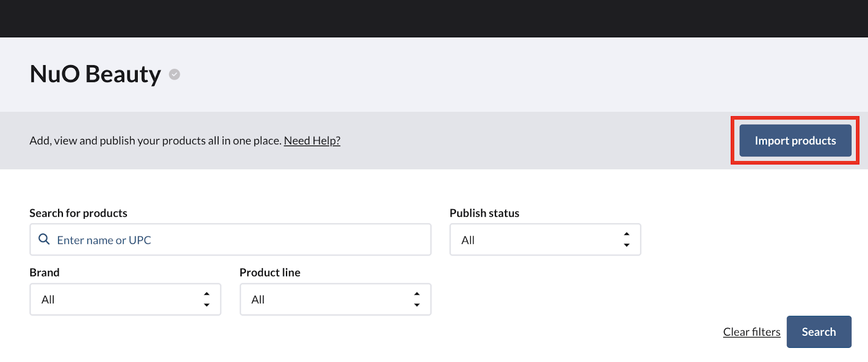Click the Product line label
This screenshot has height=362, width=868.
[x=270, y=272]
